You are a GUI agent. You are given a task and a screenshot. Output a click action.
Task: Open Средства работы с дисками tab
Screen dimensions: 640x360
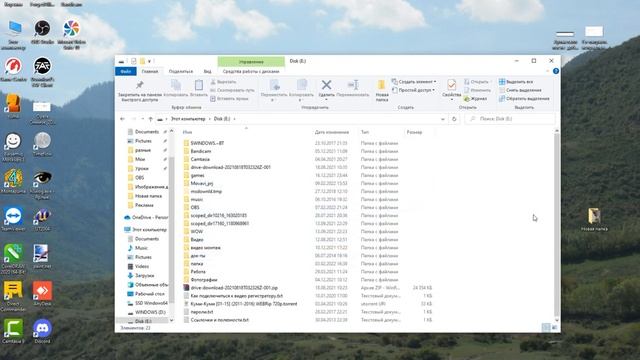[x=251, y=71]
